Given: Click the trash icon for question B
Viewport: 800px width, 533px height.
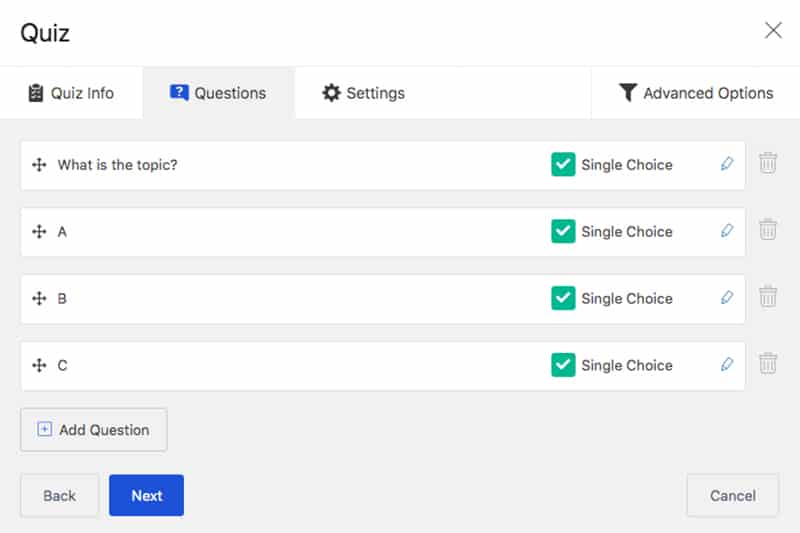Looking at the screenshot, I should coord(768,298).
